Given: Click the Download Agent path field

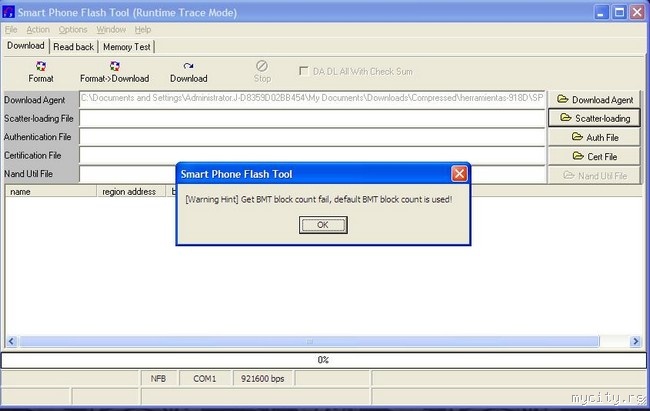Looking at the screenshot, I should click(312, 100).
